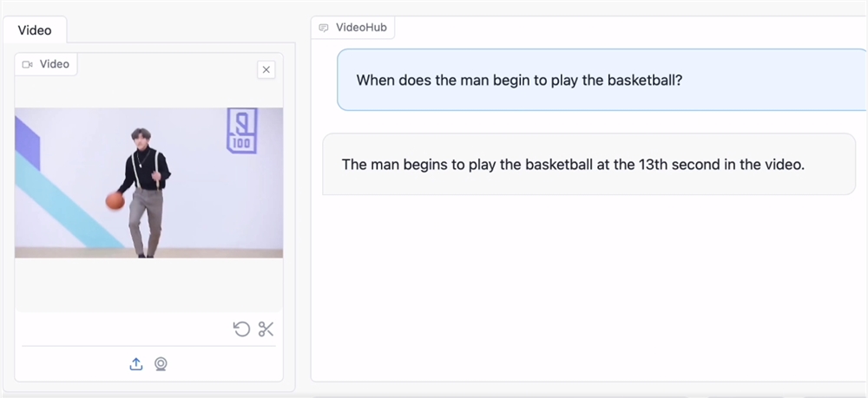Viewport: 868px width, 398px height.
Task: Click the basketball in the video preview
Action: pos(115,201)
